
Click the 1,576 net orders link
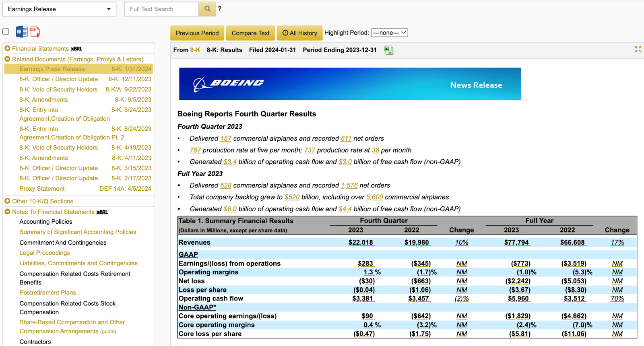[349, 185]
